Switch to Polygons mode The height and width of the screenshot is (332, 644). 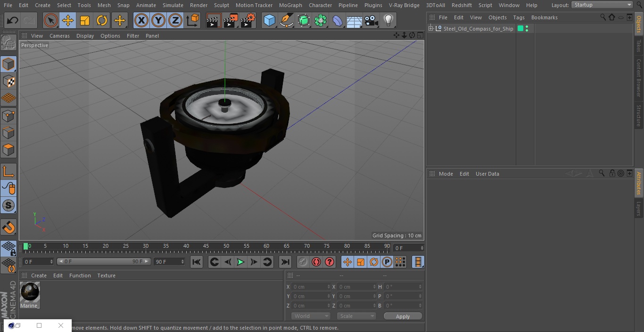click(8, 150)
